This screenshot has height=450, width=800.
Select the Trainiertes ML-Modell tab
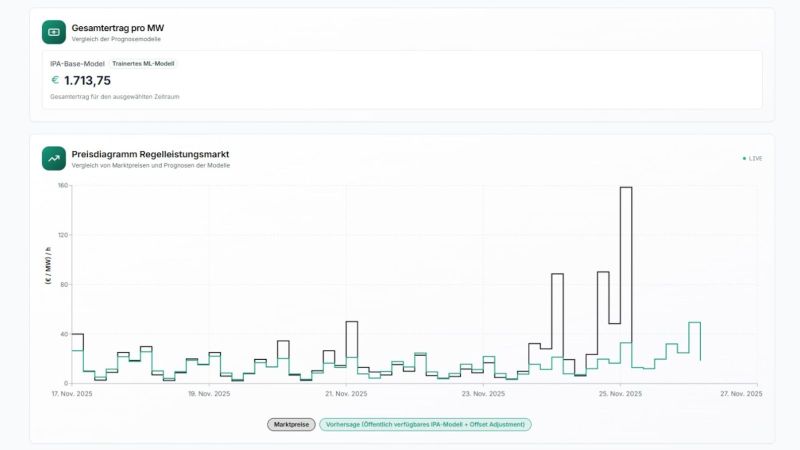[x=143, y=63]
